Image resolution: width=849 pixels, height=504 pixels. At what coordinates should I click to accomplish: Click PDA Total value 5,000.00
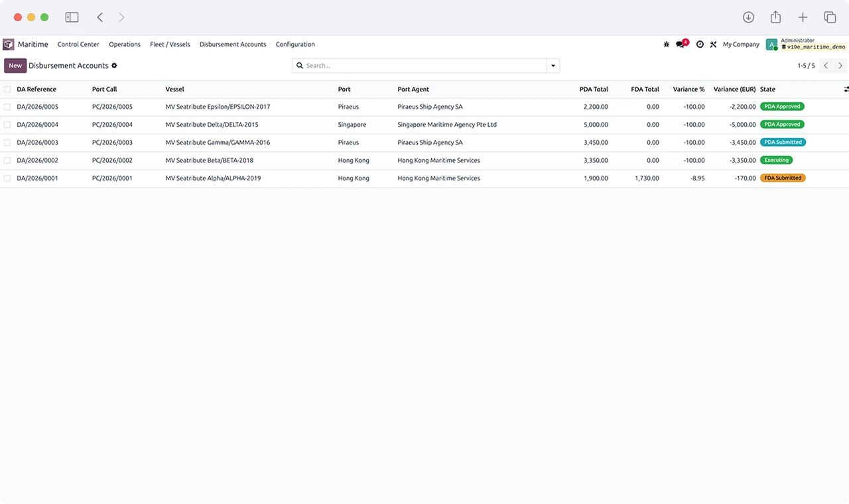coord(596,125)
